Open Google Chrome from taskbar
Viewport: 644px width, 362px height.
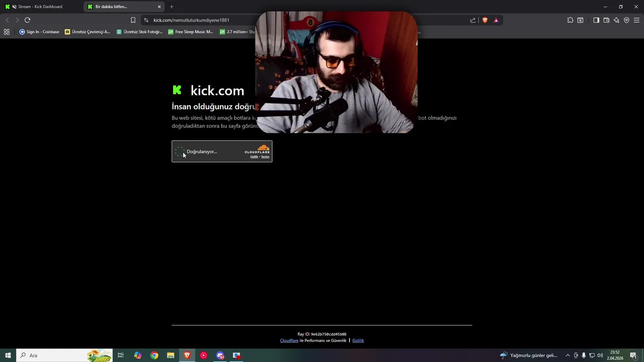tap(154, 355)
